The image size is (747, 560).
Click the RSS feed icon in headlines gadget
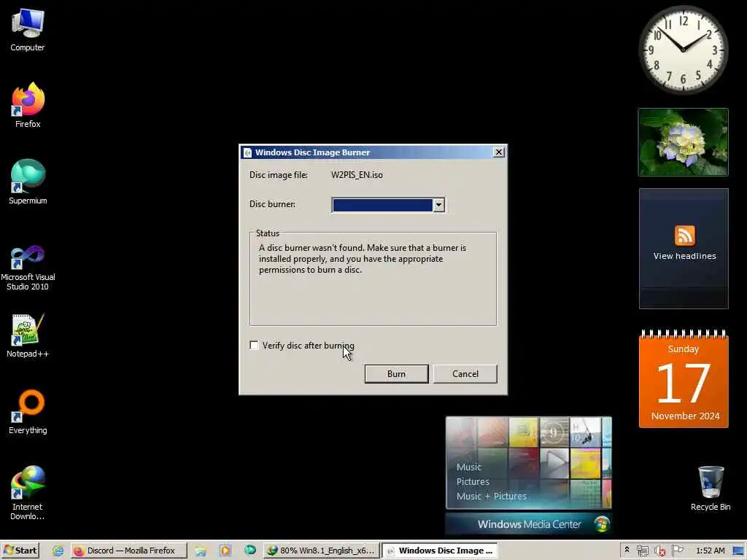click(x=684, y=236)
